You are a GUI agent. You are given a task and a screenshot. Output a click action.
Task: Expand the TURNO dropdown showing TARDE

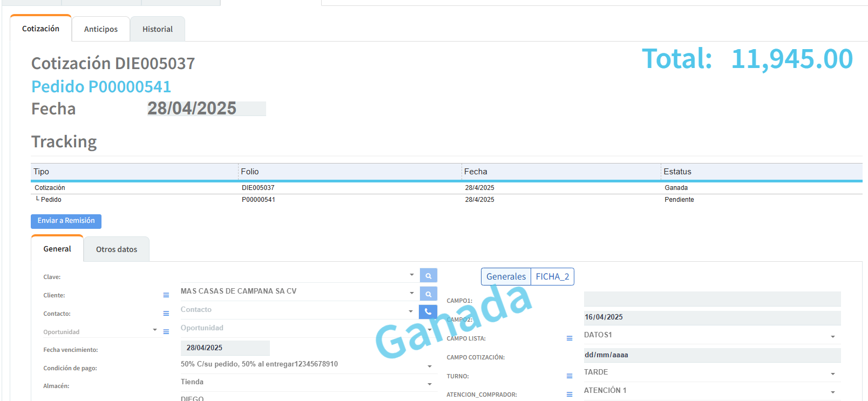point(833,374)
